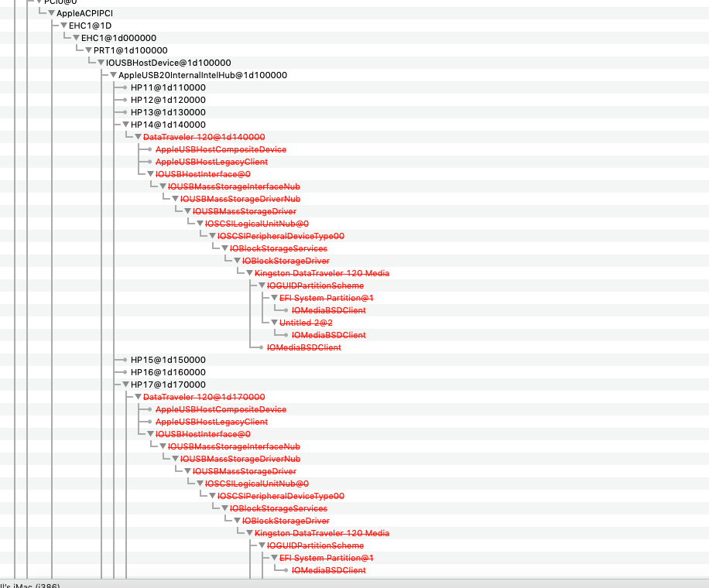Image resolution: width=709 pixels, height=588 pixels.
Task: Collapse the EHC1@1D disclosure triangle
Action: coord(63,26)
